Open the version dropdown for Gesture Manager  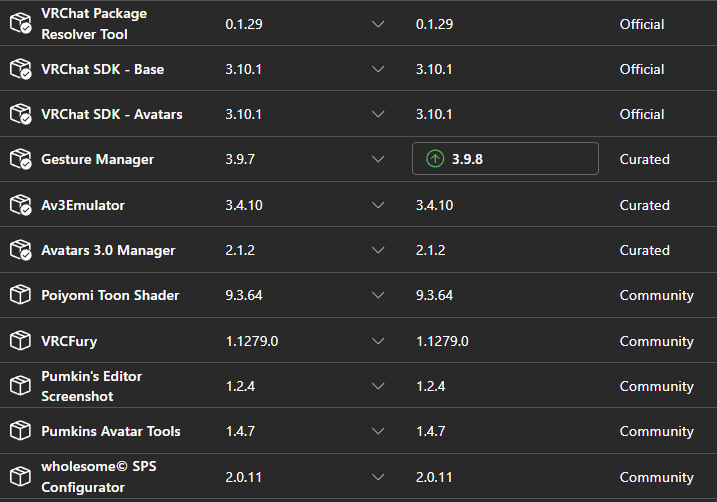point(378,159)
